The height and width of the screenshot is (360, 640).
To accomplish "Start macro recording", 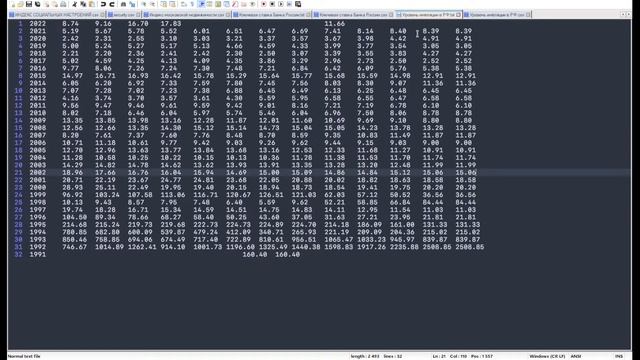I will [264, 4].
